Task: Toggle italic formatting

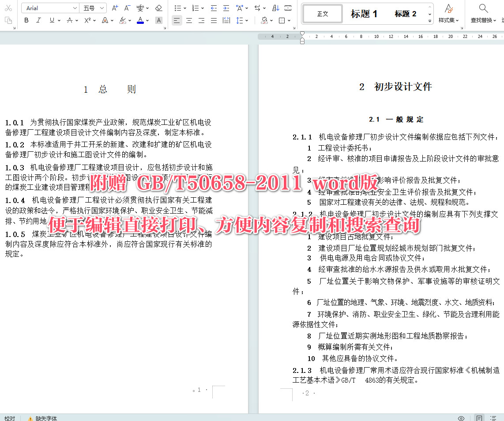Action: tap(38, 20)
